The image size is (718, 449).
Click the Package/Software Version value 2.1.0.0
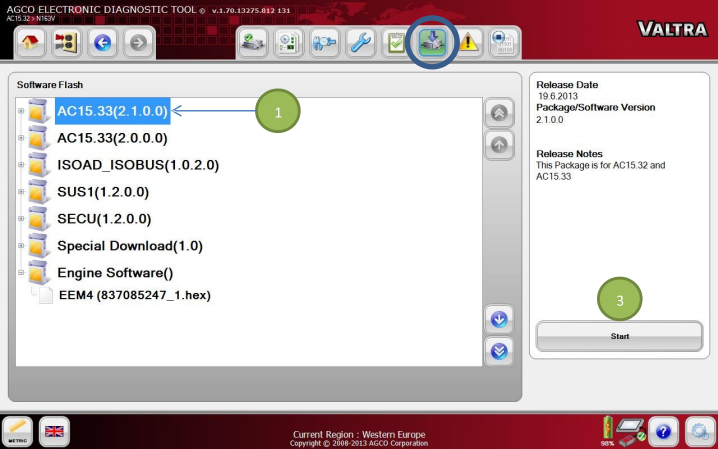pyautogui.click(x=549, y=120)
